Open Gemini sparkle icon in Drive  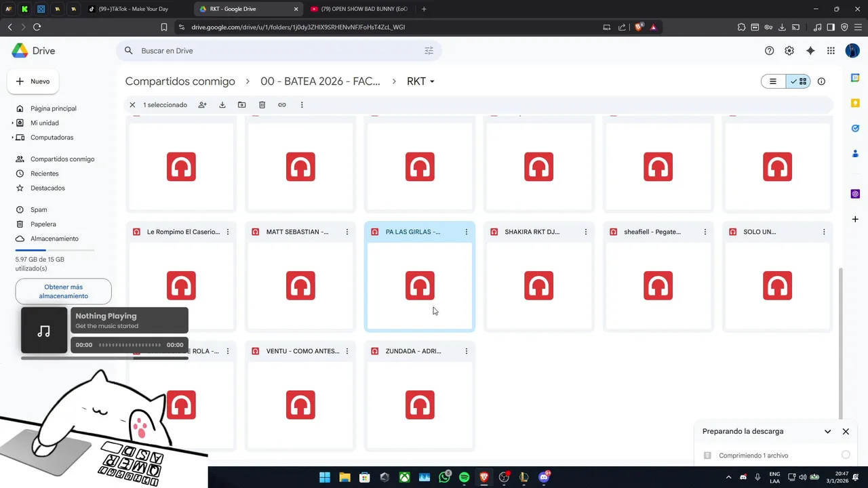coord(810,51)
